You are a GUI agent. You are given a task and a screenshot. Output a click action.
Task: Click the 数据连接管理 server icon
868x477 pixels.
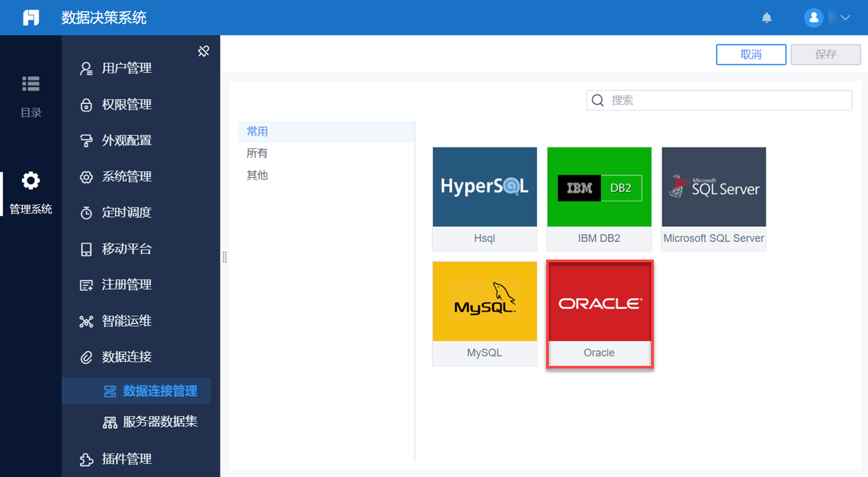coord(110,391)
